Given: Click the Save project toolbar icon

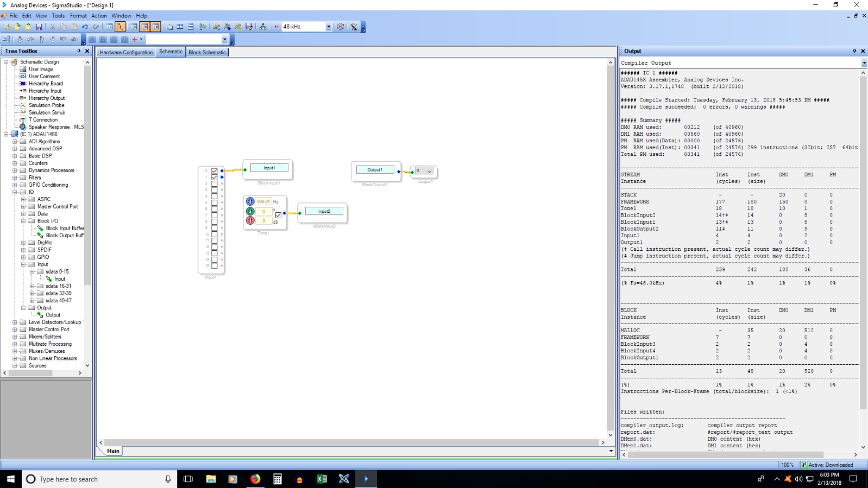Looking at the screenshot, I should pos(39,27).
